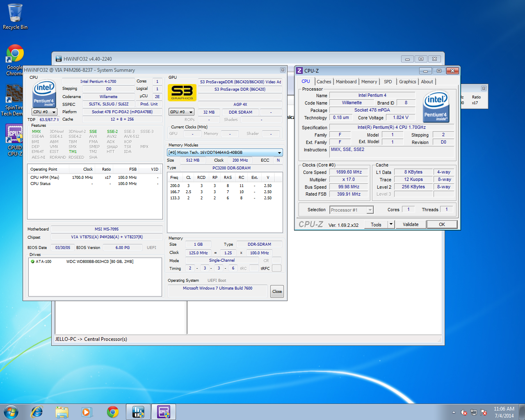Screen dimensions: 525x420
Task: Open the Recycle Bin desktop icon
Action: [15, 16]
